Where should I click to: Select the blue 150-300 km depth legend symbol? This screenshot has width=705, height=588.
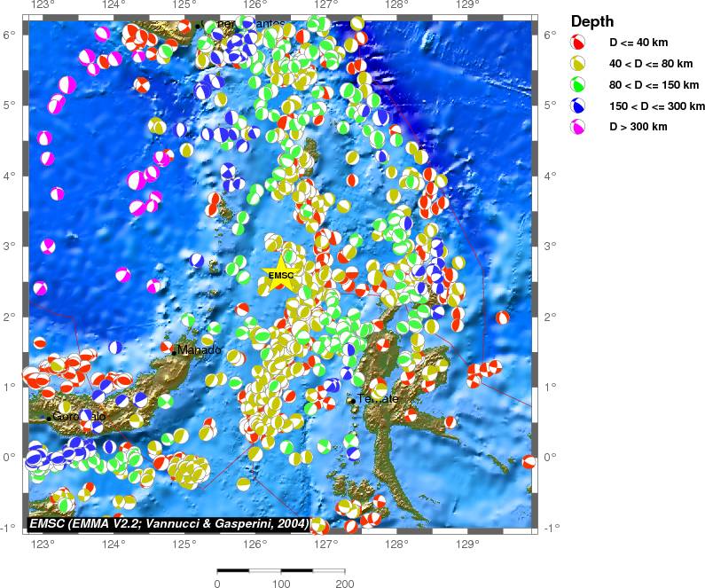[x=577, y=106]
